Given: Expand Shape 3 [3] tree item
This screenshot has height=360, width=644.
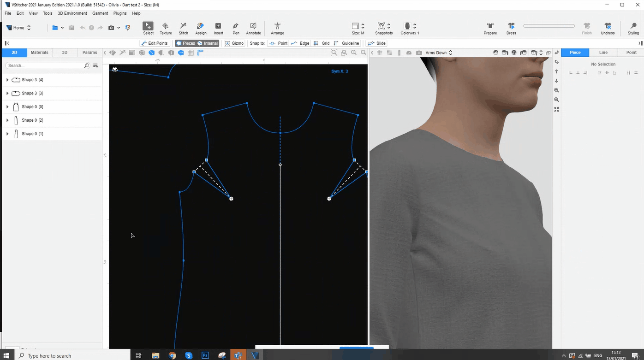Looking at the screenshot, I should pos(7,93).
